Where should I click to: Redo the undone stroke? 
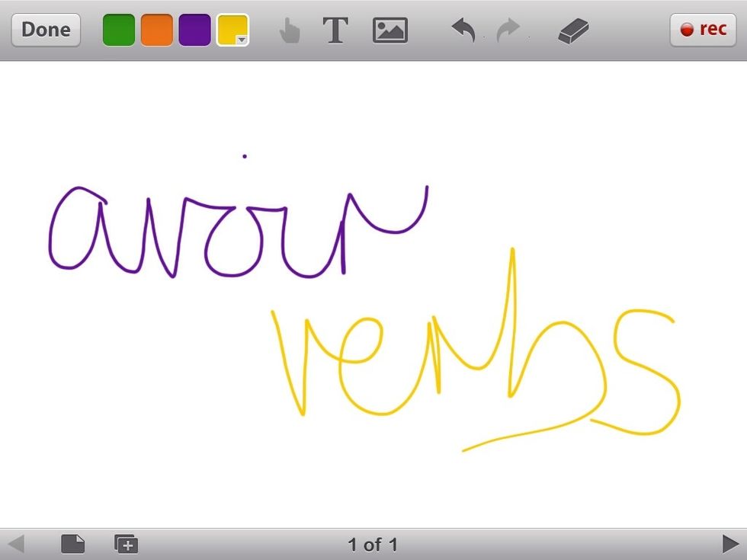point(507,30)
